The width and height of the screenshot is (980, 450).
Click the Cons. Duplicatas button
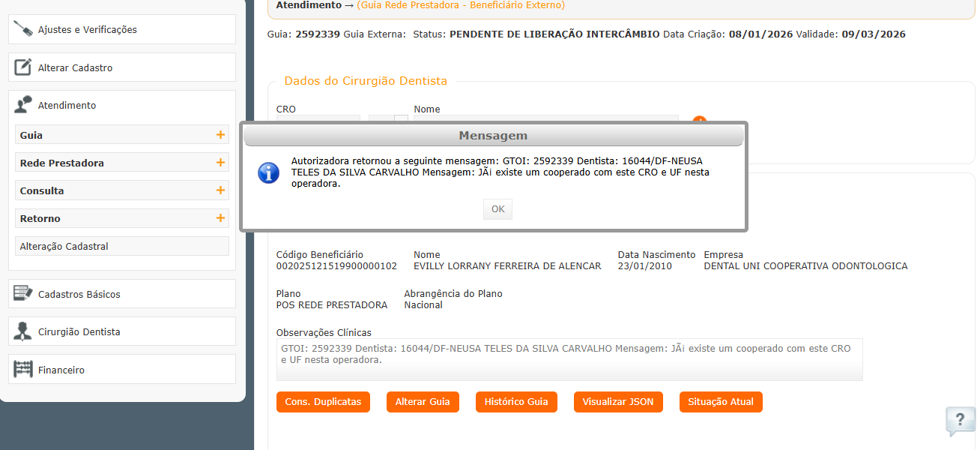pos(323,402)
